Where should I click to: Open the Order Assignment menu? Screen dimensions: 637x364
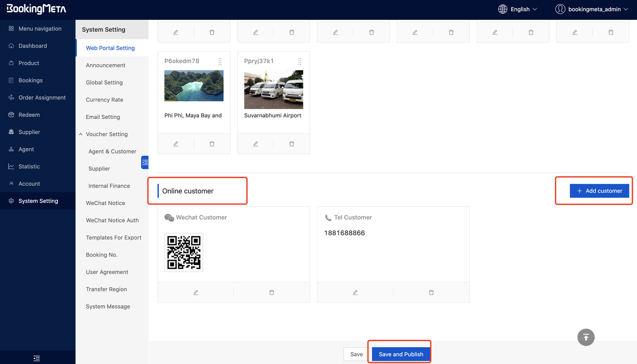tap(42, 97)
